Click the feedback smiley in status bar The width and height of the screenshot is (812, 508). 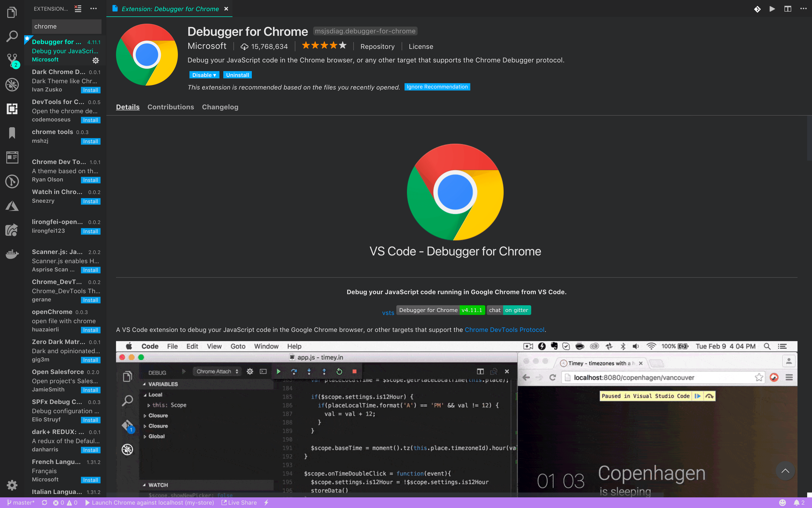coord(783,503)
